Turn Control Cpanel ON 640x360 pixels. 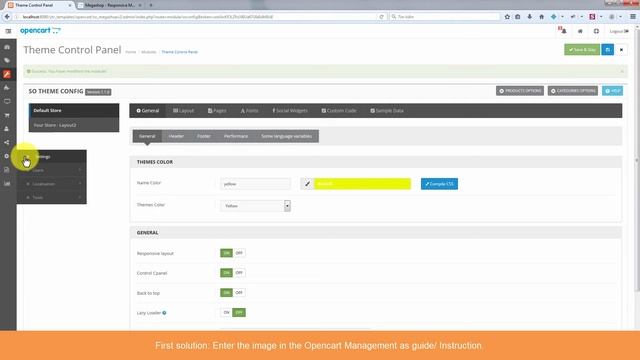click(226, 273)
